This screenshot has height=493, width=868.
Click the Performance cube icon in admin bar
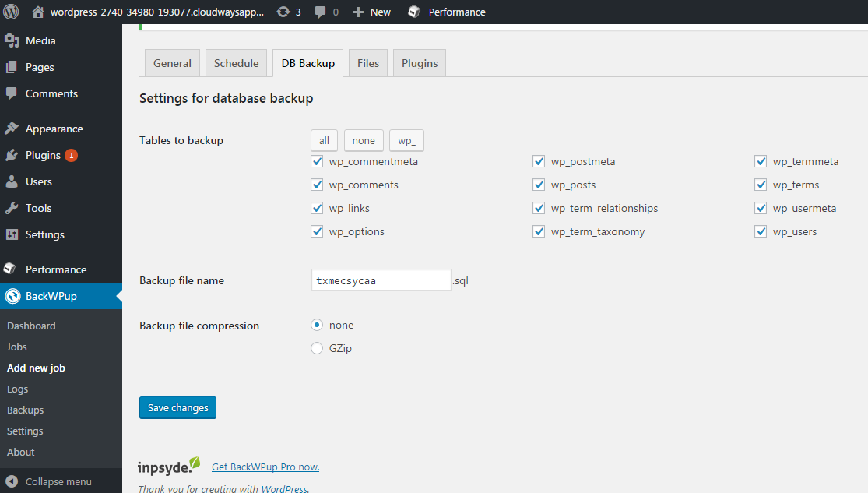413,12
